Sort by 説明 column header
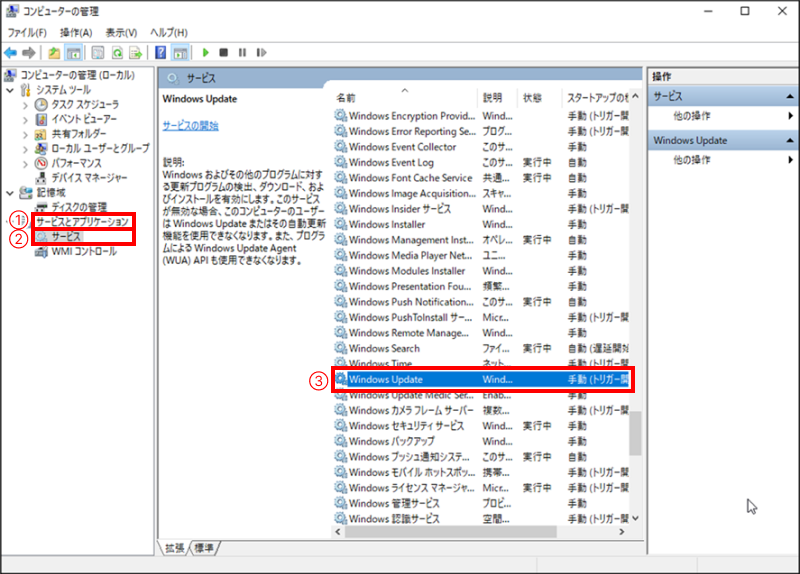Image resolution: width=800 pixels, height=574 pixels. 498,98
